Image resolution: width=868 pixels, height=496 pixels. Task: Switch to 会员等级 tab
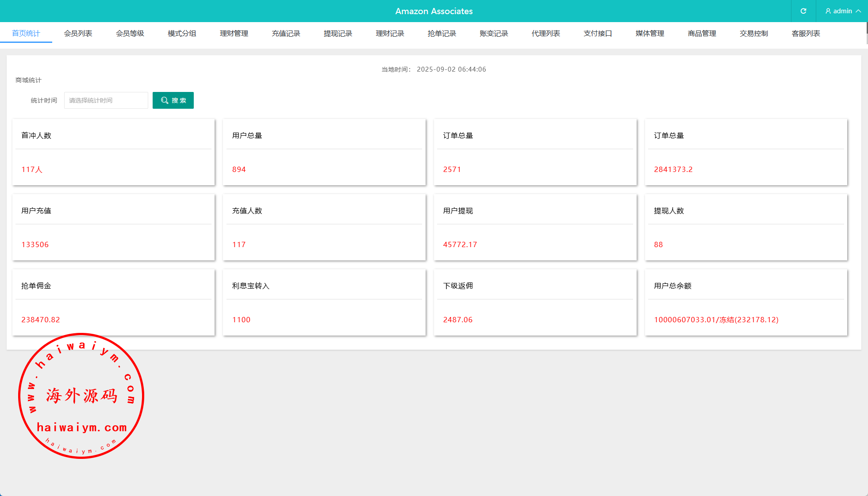click(x=130, y=34)
